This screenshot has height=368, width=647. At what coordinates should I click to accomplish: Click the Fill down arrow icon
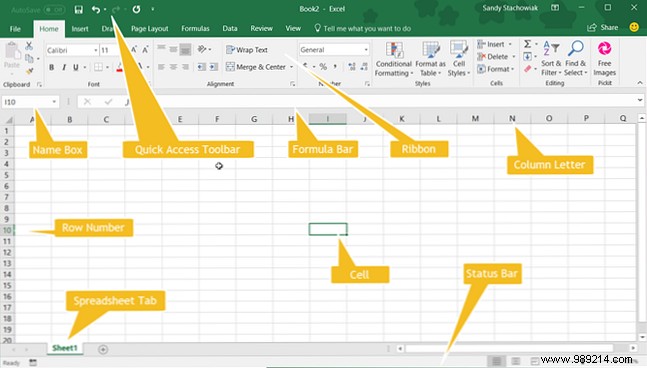[x=527, y=57]
